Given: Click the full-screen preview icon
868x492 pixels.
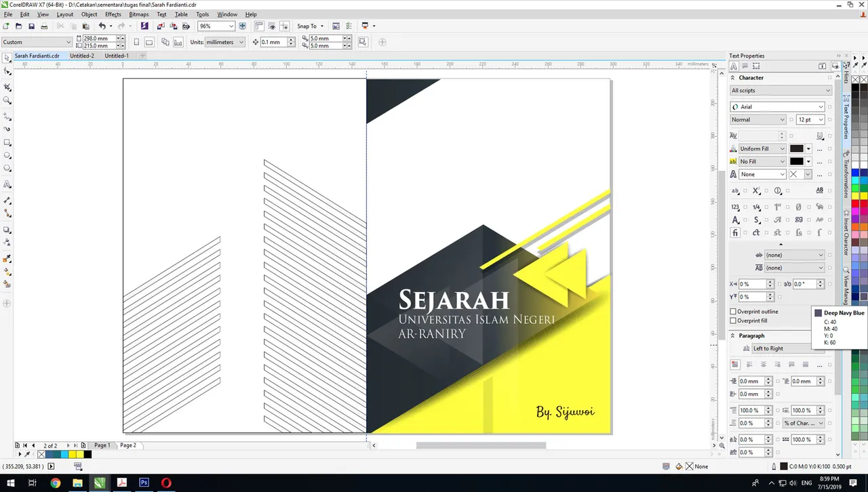Looking at the screenshot, I should tap(243, 26).
